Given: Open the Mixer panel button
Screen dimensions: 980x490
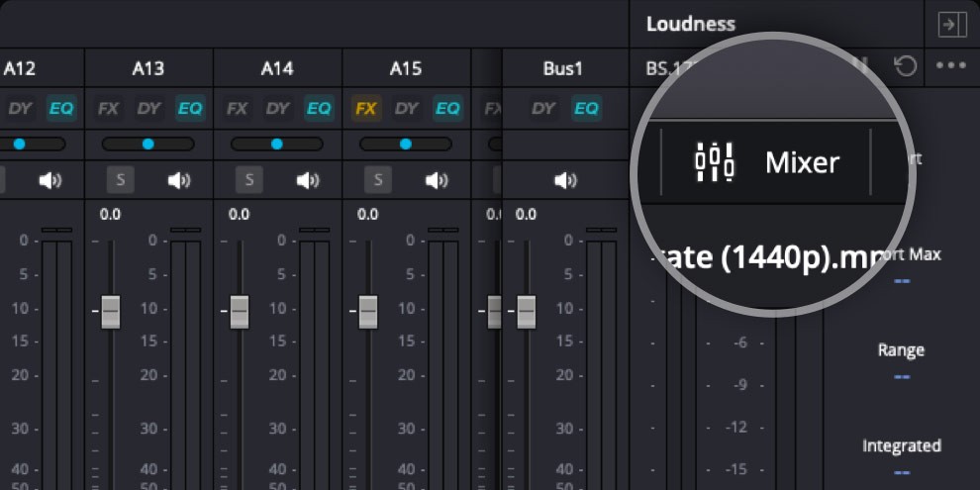Looking at the screenshot, I should 767,161.
